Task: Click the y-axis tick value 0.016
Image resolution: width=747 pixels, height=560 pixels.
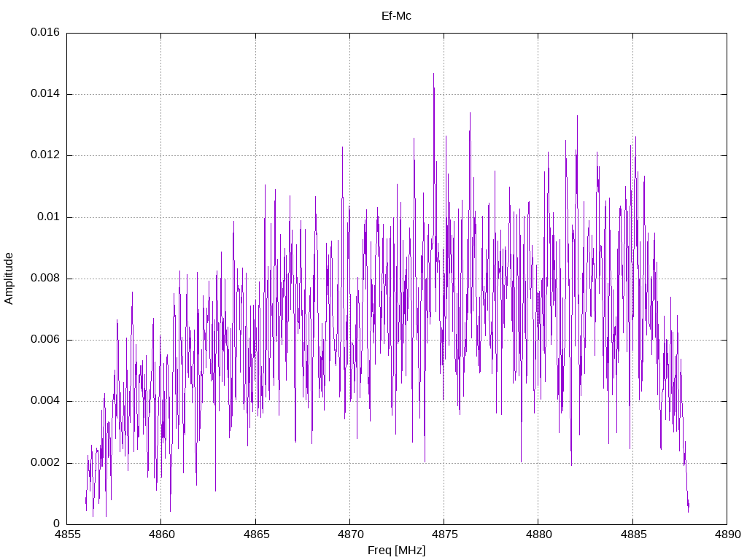Action: [45, 32]
